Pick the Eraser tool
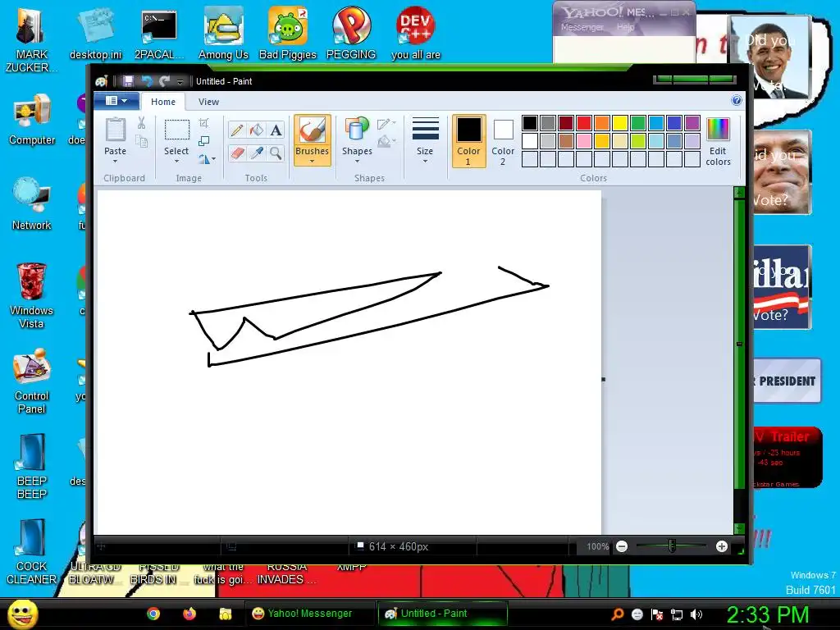Image resolution: width=840 pixels, height=630 pixels. point(237,153)
